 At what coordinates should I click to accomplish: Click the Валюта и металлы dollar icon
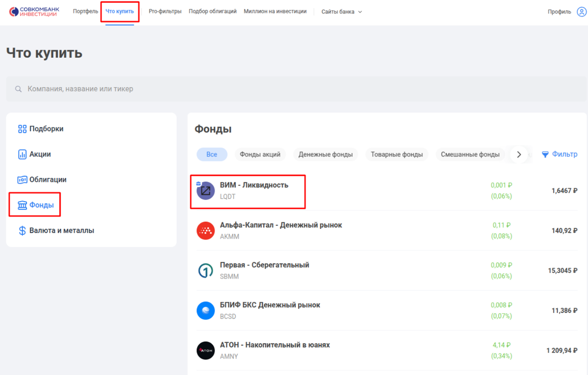(x=22, y=230)
